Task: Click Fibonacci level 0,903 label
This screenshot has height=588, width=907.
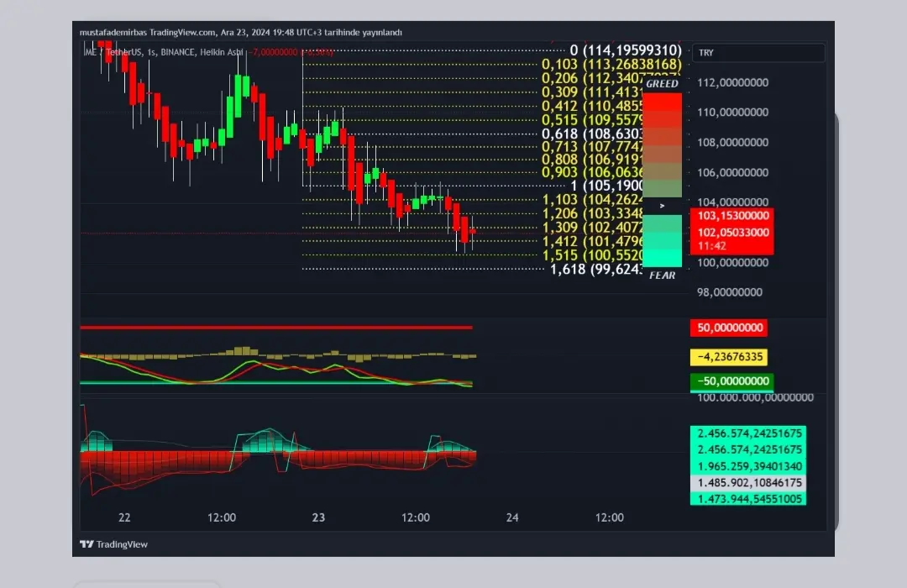Action: 592,172
